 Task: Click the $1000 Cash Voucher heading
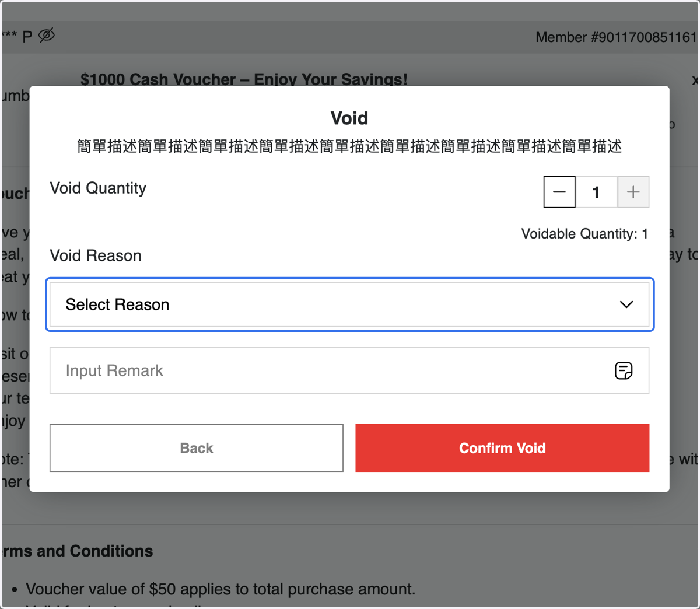244,79
